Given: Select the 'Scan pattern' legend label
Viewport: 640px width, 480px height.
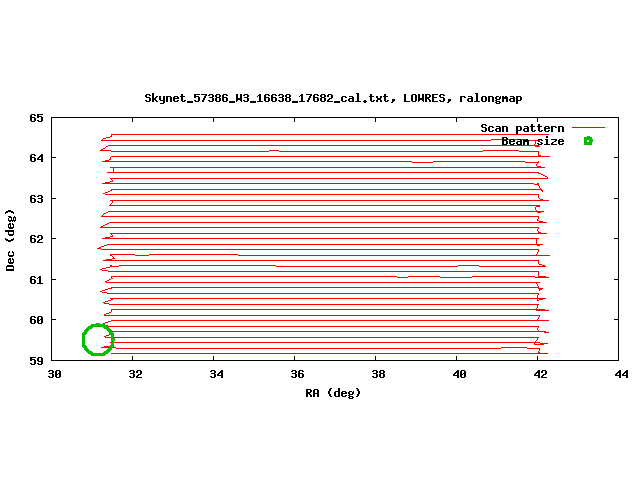Looking at the screenshot, I should (x=522, y=128).
